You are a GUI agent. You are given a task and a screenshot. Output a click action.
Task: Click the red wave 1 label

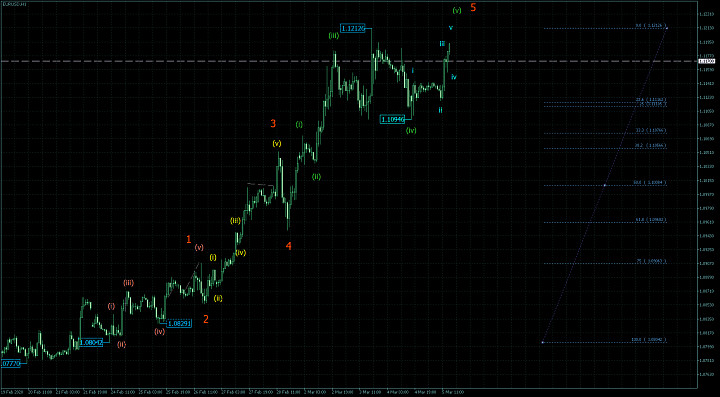coord(189,239)
